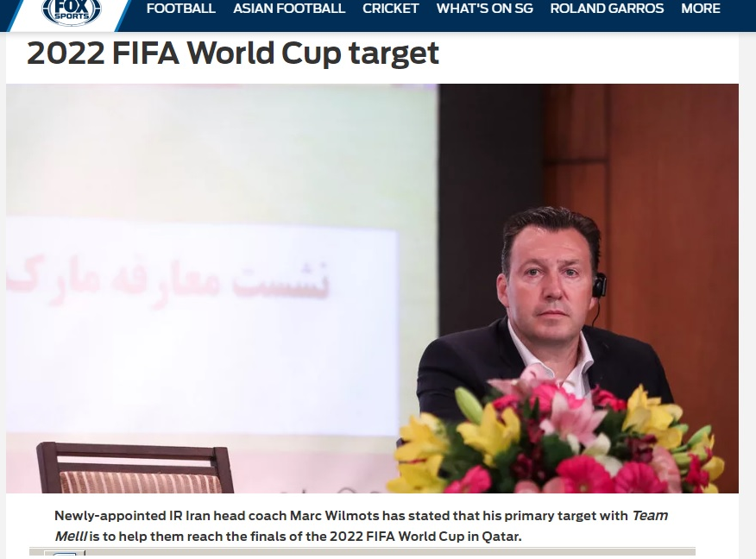This screenshot has height=559, width=756.
Task: Click the striped chair in the photo
Action: coord(135,468)
